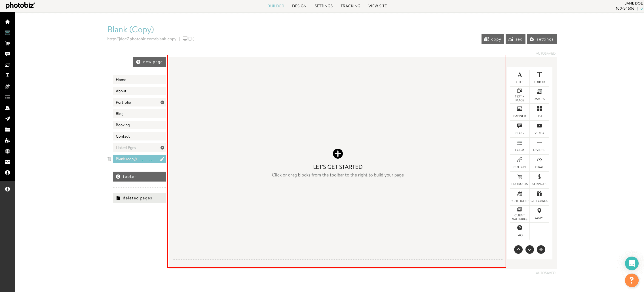Switch to mobile preview mode
Screen dimensions: 644x292
click(193, 39)
